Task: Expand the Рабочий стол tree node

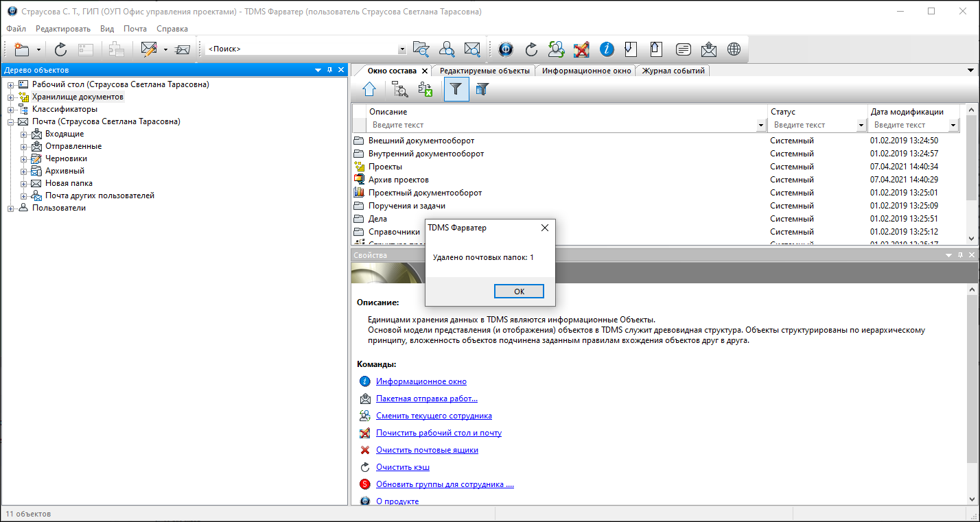Action: pos(11,84)
